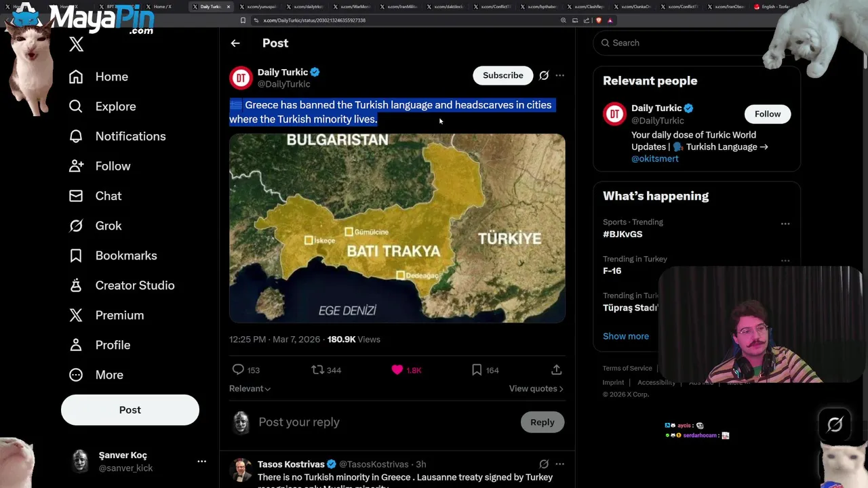Open Imprint footer link
The width and height of the screenshot is (868, 488).
(x=613, y=382)
